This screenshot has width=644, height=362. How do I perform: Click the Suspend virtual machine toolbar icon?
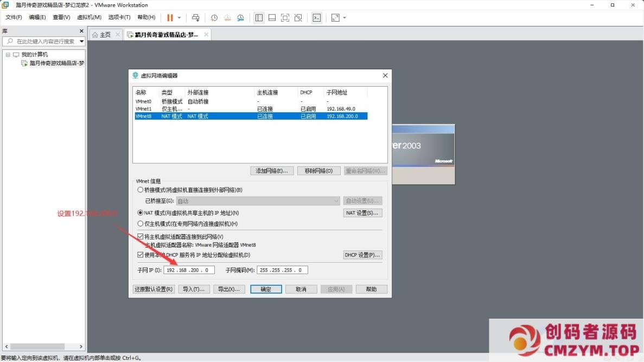(x=170, y=17)
